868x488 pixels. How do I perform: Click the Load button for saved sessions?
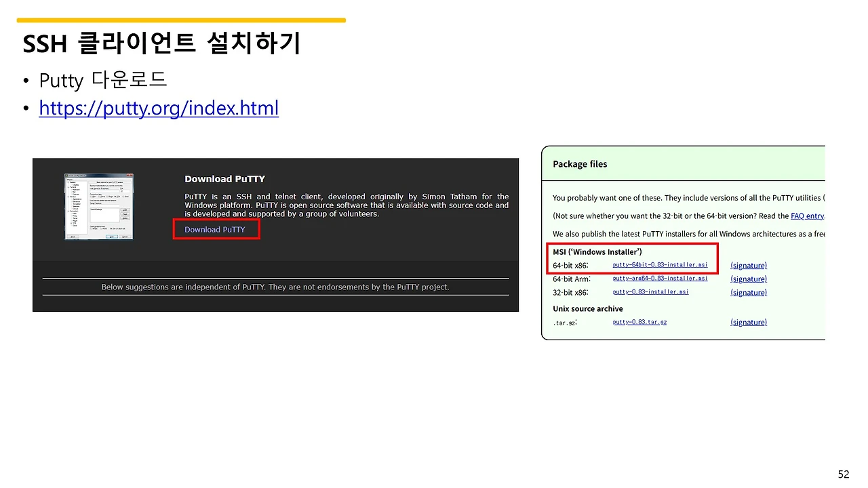tap(125, 209)
